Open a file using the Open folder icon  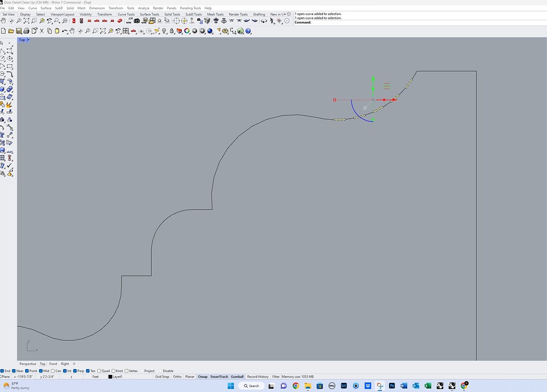point(10,31)
